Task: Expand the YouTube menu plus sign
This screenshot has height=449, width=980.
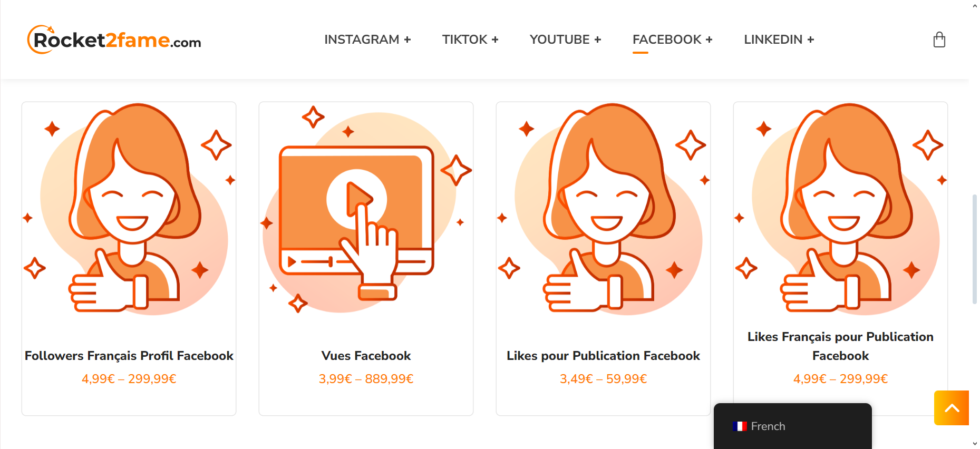Action: pos(598,40)
